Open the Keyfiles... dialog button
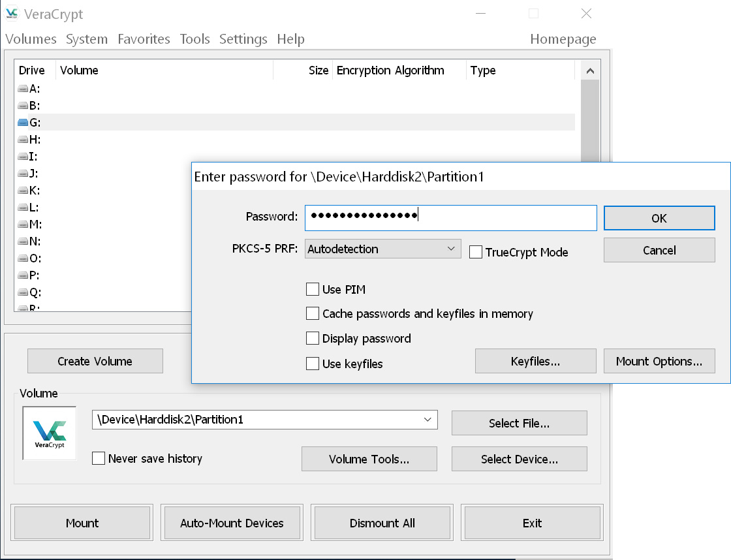The width and height of the screenshot is (731, 560). pyautogui.click(x=535, y=361)
